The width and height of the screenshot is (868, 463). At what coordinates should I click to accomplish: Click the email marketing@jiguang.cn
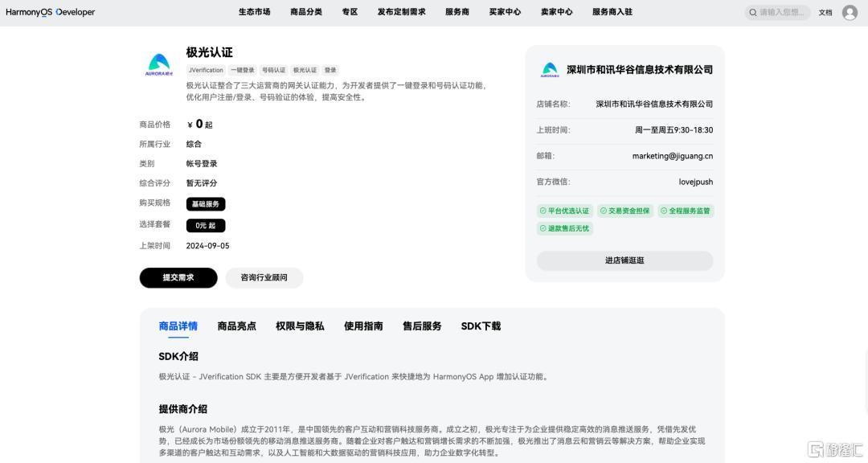click(673, 156)
